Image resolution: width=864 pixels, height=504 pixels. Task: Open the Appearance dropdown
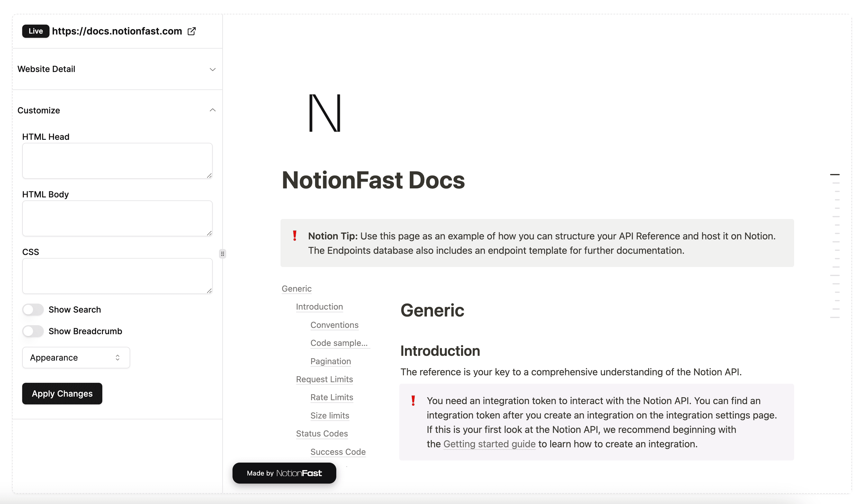[76, 358]
